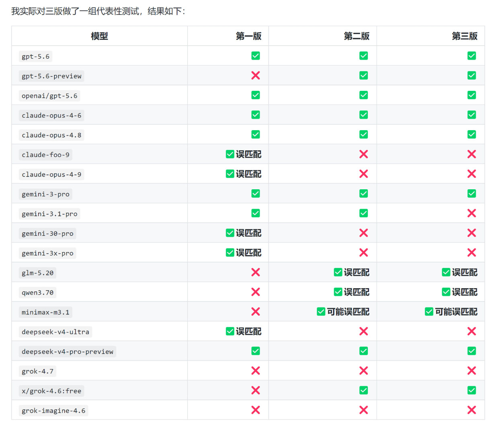Image resolution: width=504 pixels, height=426 pixels.
Task: Click green check for gpt-5.6-preview in 第二版
Action: point(364,76)
